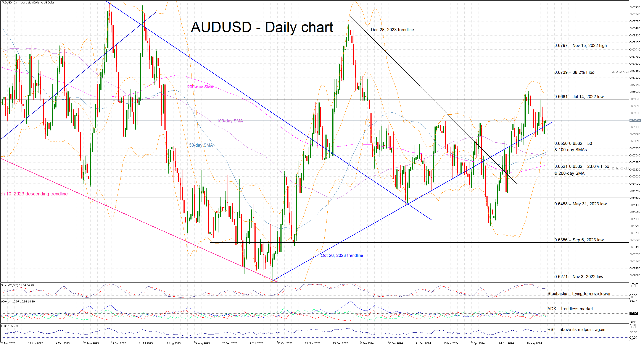This screenshot has width=644, height=346.
Task: Click the RSI – above its midpoint again note
Action: tap(576, 330)
